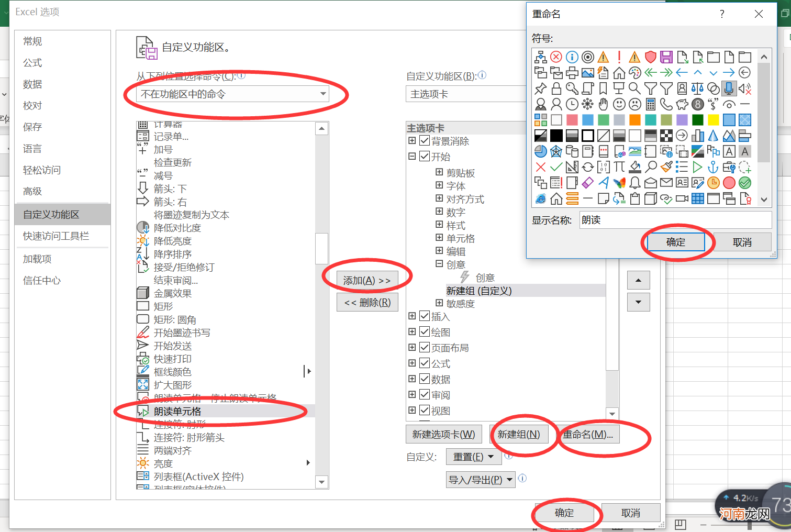Select the pi symbol
The width and height of the screenshot is (791, 532).
point(619,167)
